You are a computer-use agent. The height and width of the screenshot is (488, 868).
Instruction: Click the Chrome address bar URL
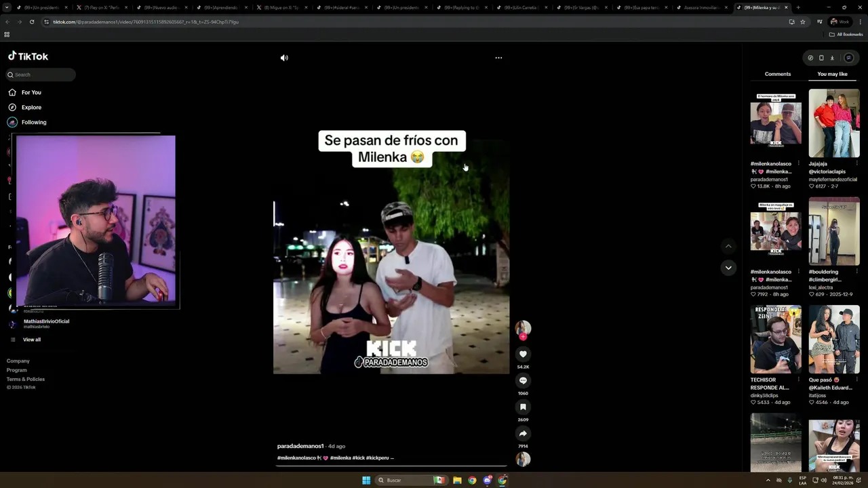point(146,22)
